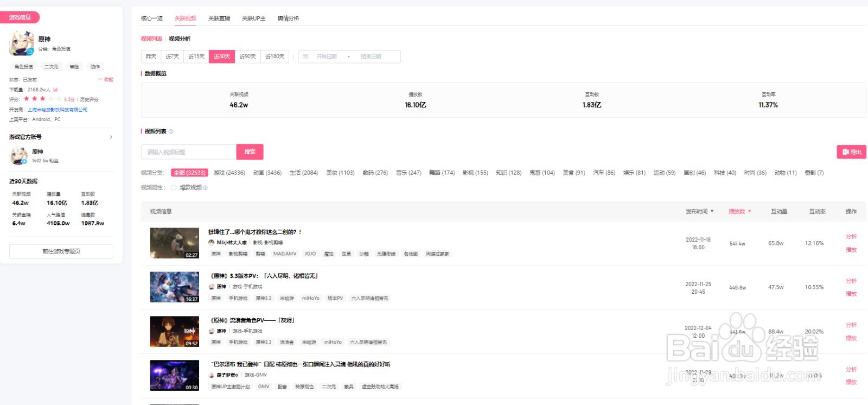This screenshot has width=868, height=405.
Task: Select the 近90天 time range
Action: [x=248, y=56]
